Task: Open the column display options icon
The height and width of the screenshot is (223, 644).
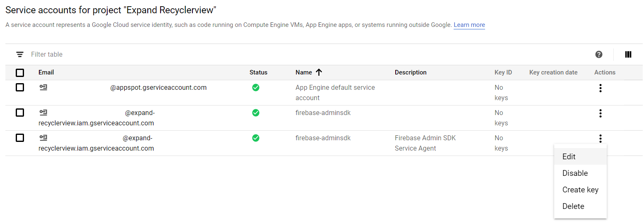Action: click(x=628, y=55)
